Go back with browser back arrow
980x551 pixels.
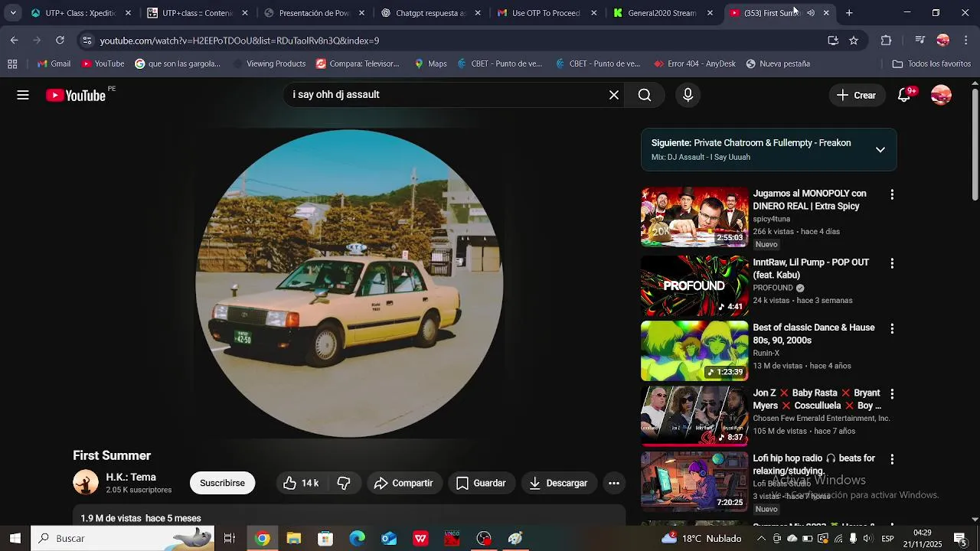click(15, 41)
